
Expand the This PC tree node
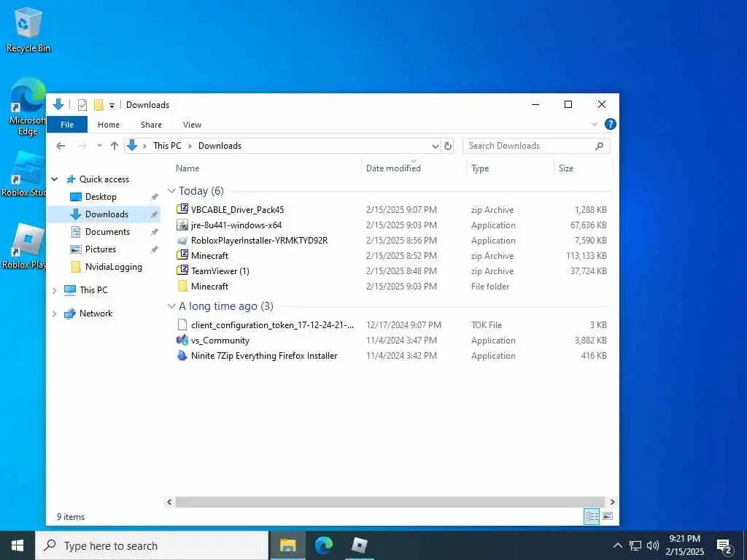(x=54, y=290)
